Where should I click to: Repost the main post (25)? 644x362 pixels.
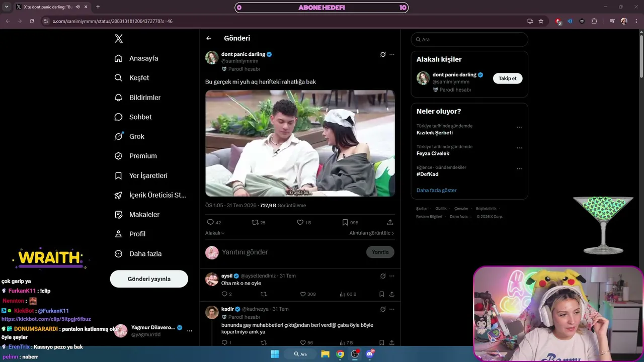pyautogui.click(x=259, y=222)
